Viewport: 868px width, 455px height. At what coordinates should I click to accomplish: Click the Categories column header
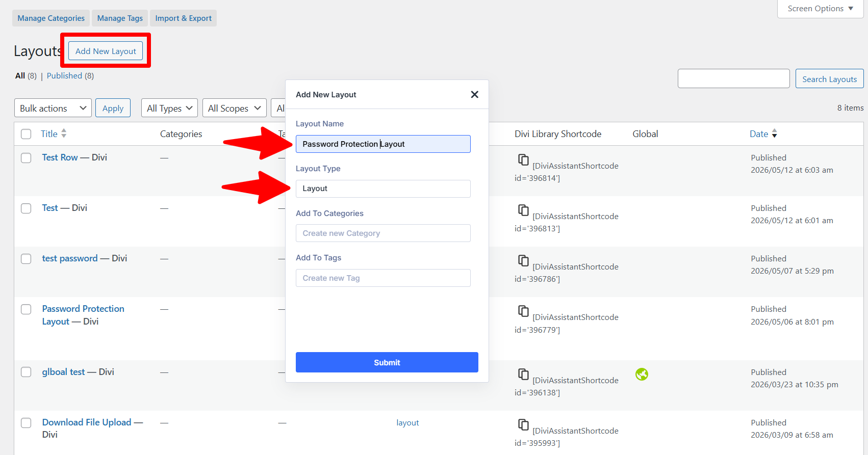tap(181, 134)
